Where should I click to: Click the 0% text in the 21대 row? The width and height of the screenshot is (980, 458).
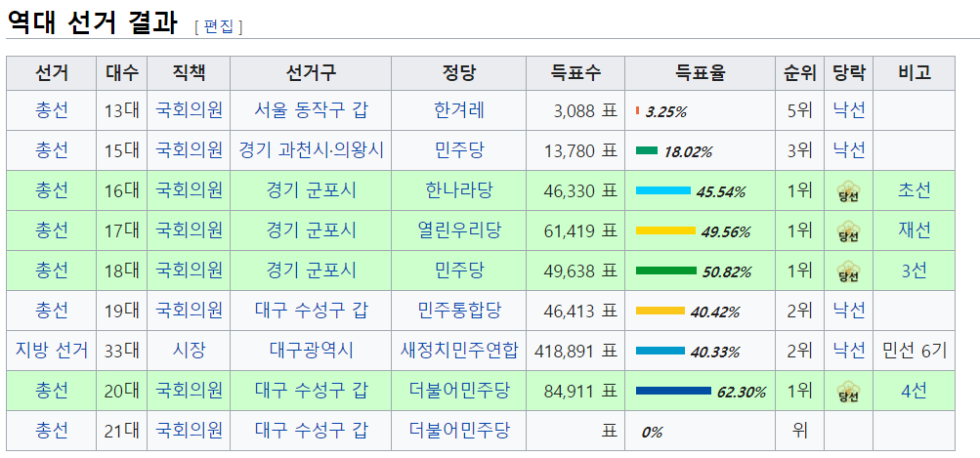(652, 433)
